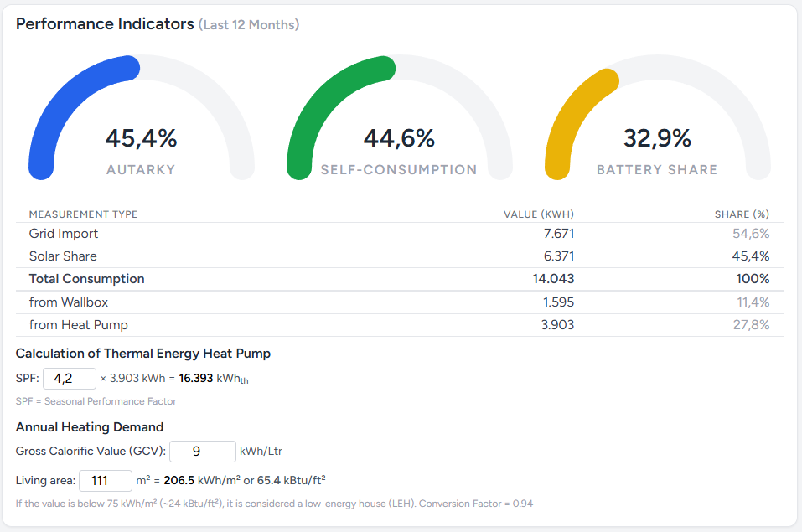
Task: Click the Living area input field
Action: coord(105,481)
